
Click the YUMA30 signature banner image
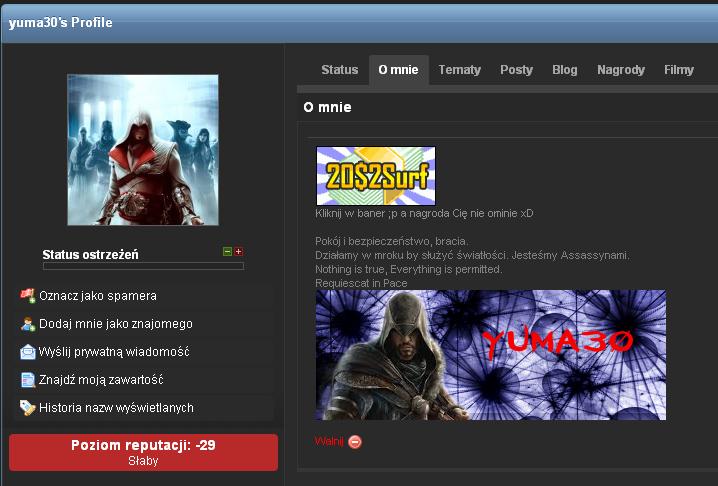point(491,355)
